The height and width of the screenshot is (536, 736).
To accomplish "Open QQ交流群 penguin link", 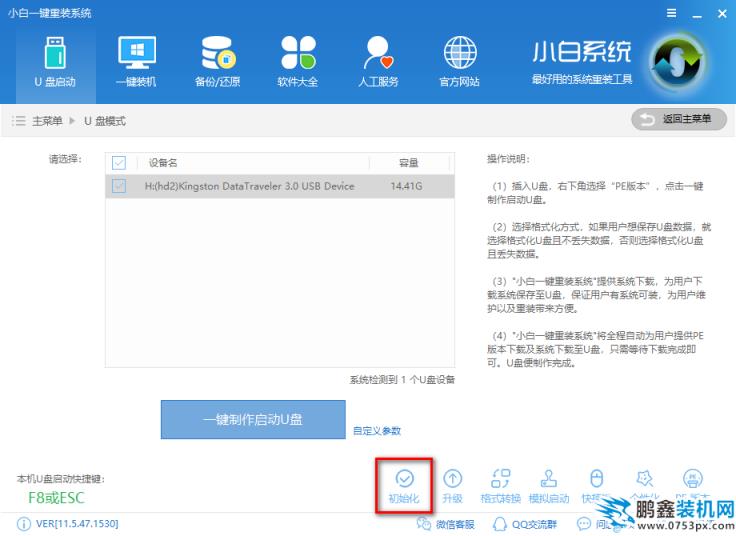I will pos(525,524).
